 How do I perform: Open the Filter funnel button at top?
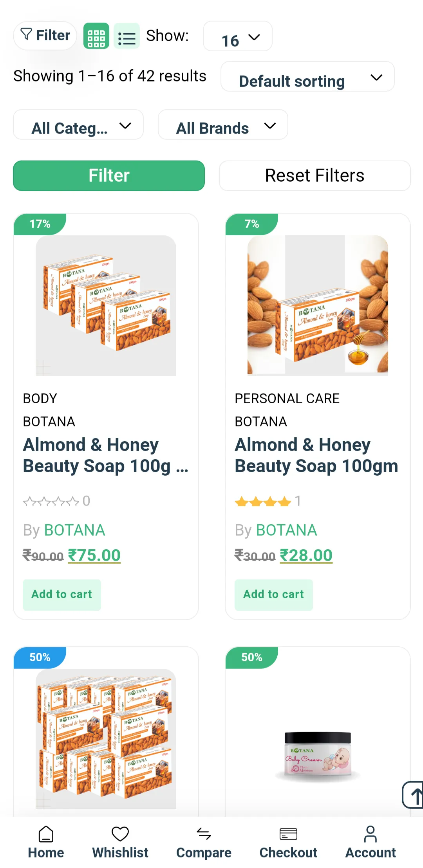tap(45, 36)
